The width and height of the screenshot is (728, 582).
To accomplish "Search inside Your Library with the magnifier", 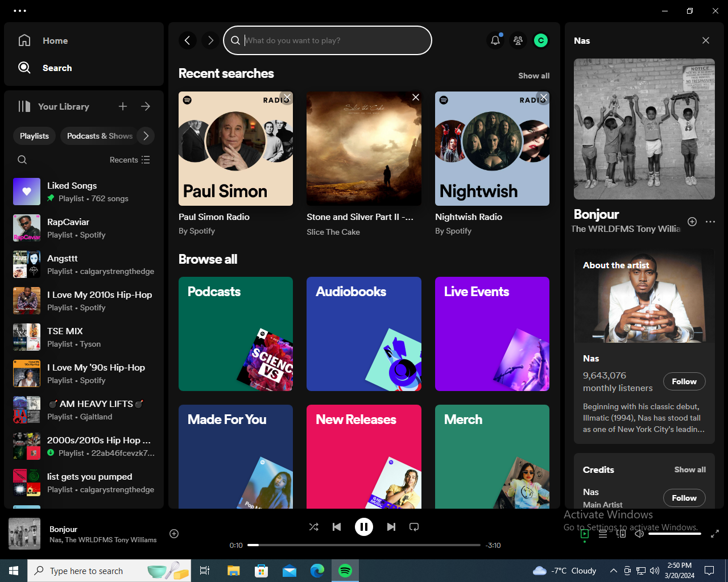I will point(22,160).
